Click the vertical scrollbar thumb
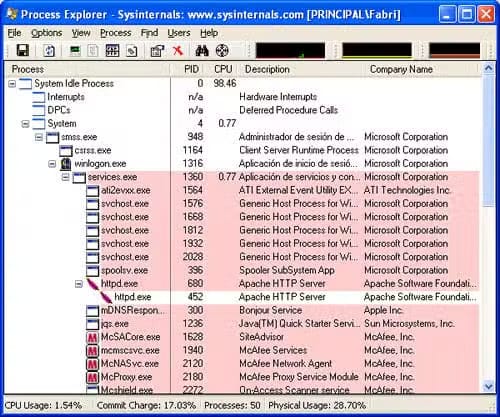Screen dimensions: 500x417 (488, 141)
